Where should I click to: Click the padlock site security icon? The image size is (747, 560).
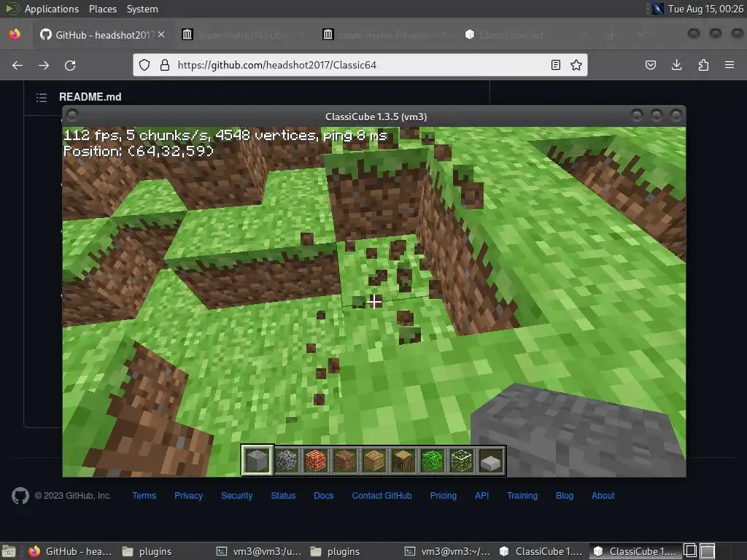pyautogui.click(x=165, y=65)
